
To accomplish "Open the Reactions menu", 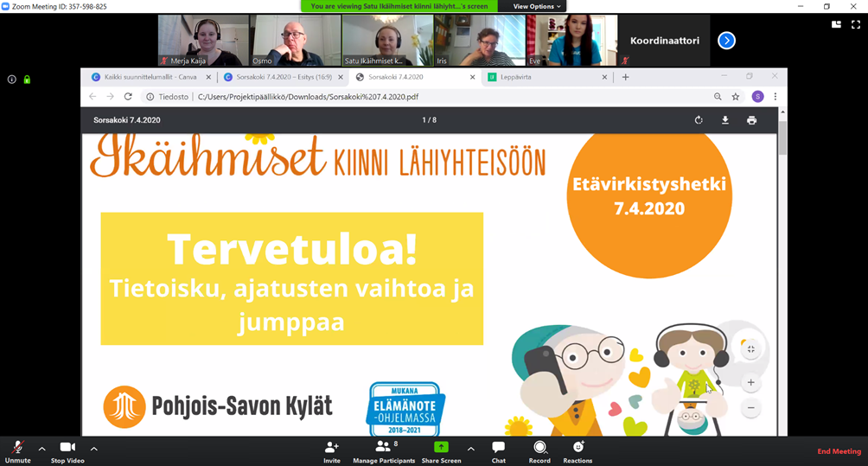I will (x=578, y=448).
